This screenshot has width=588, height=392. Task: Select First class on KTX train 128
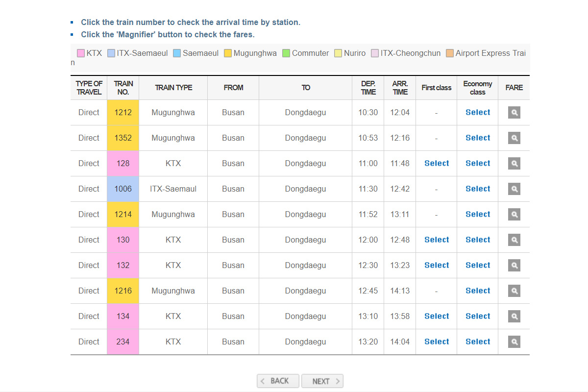click(437, 164)
